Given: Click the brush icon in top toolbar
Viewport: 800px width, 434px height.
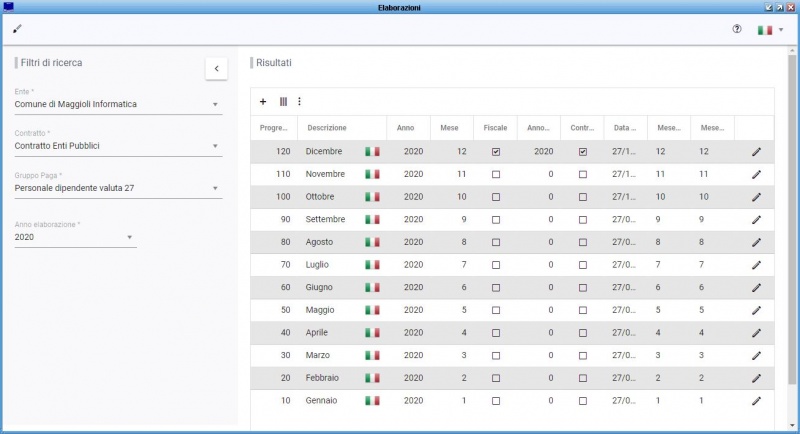Looking at the screenshot, I should [17, 28].
